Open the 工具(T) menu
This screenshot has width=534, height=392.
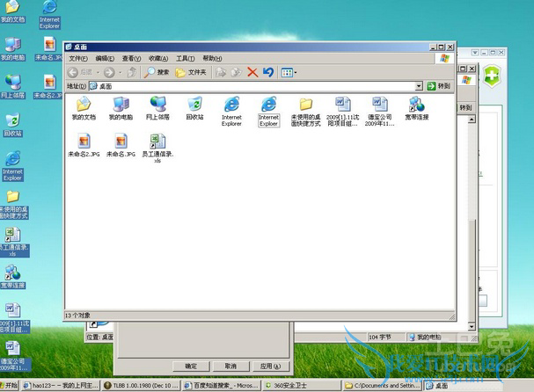(185, 58)
